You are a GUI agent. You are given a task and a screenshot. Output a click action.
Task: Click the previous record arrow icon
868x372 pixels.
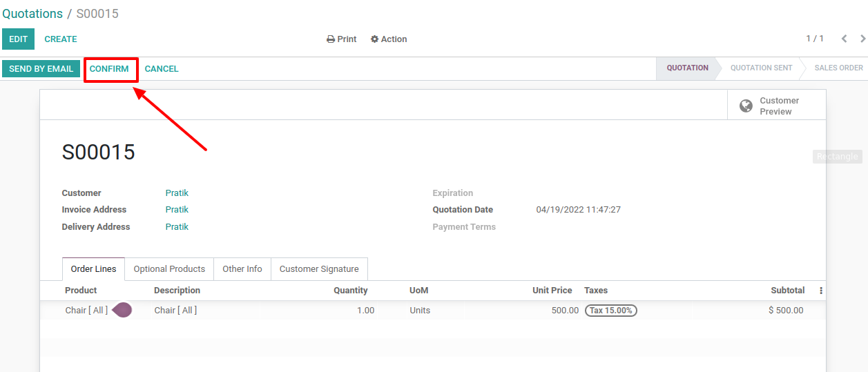pos(844,39)
